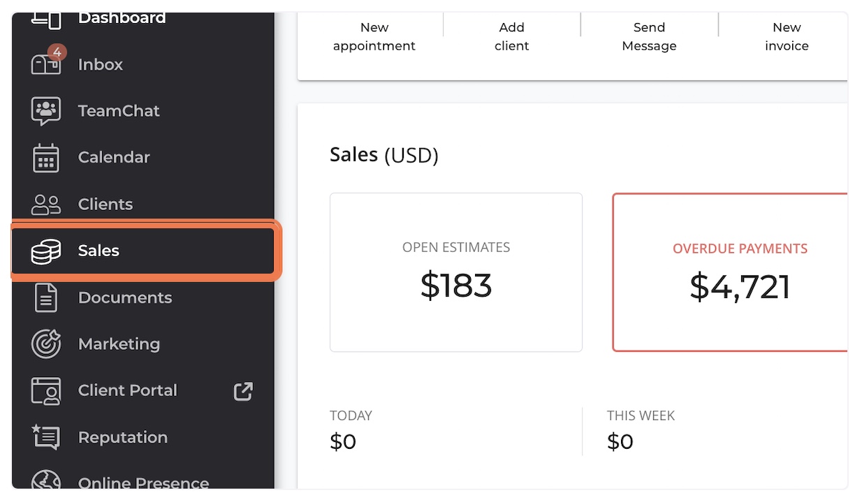Click the Reputation star list icon
Screen dimensions: 855x504
coord(46,438)
